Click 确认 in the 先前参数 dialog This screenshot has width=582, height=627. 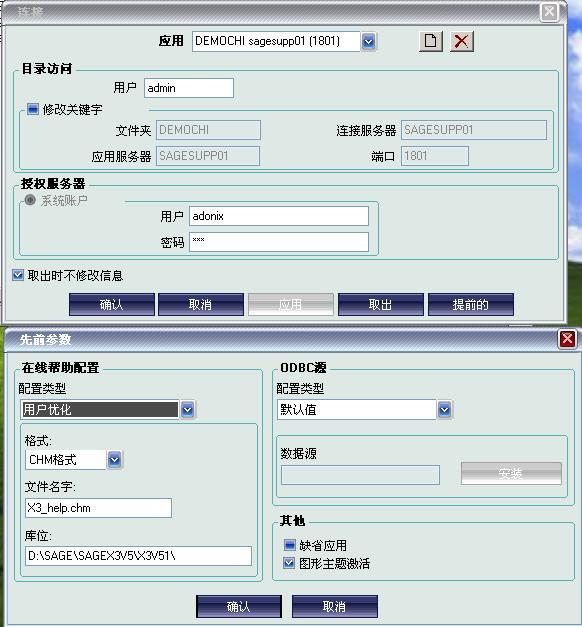(x=239, y=607)
